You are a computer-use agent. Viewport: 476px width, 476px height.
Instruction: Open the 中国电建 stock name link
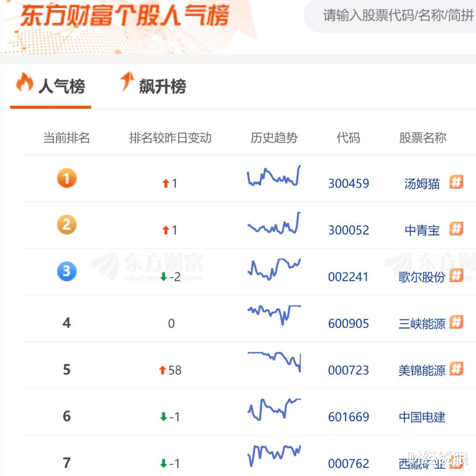(x=422, y=417)
